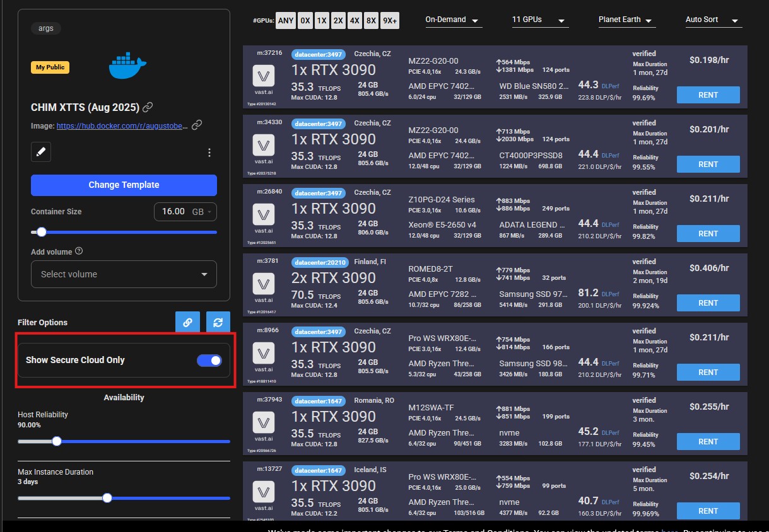
Task: Click vast.ai logo in m:37943 row
Action: coord(264,424)
